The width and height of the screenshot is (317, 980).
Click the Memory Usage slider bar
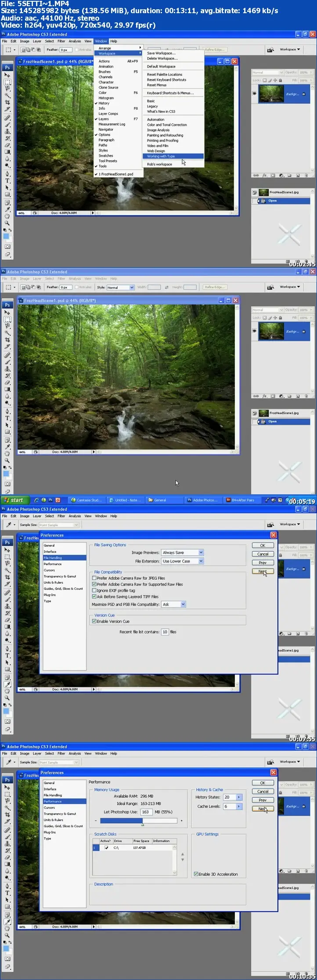tap(138, 821)
